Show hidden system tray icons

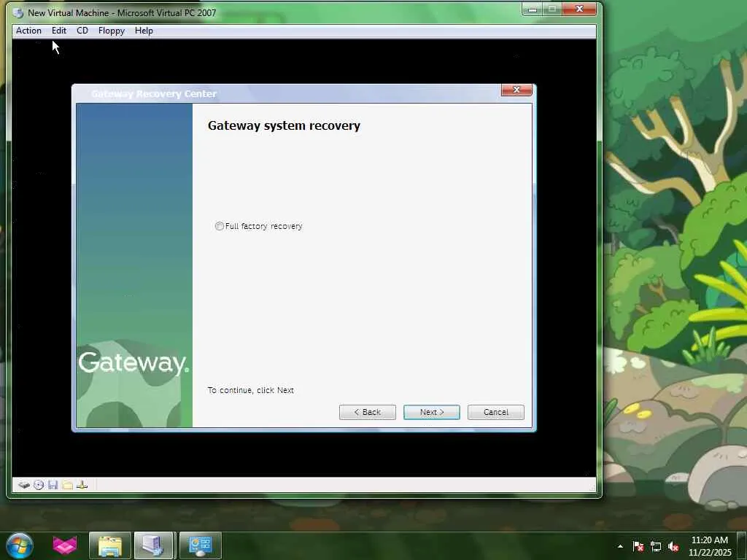click(x=620, y=546)
